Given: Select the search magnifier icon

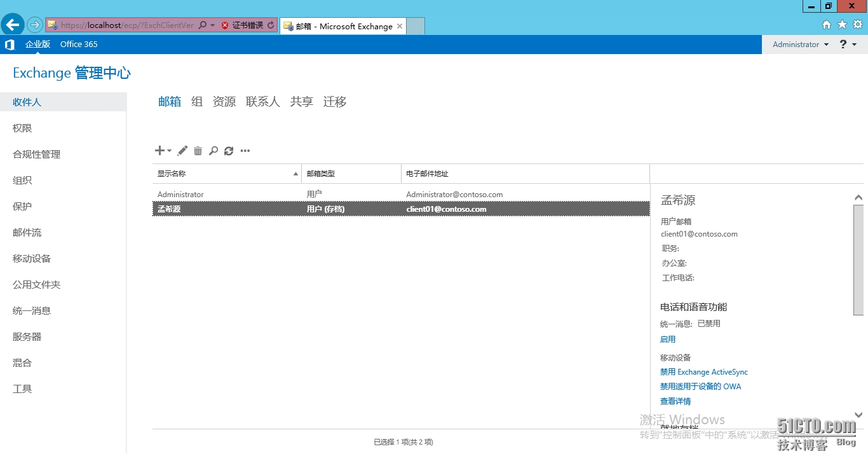Looking at the screenshot, I should (214, 151).
